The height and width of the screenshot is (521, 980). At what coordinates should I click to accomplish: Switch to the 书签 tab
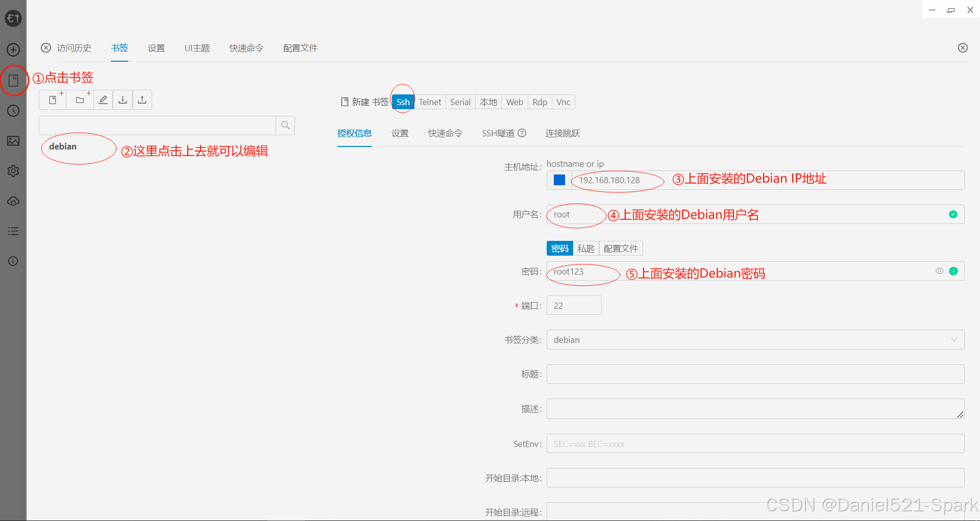[x=119, y=48]
